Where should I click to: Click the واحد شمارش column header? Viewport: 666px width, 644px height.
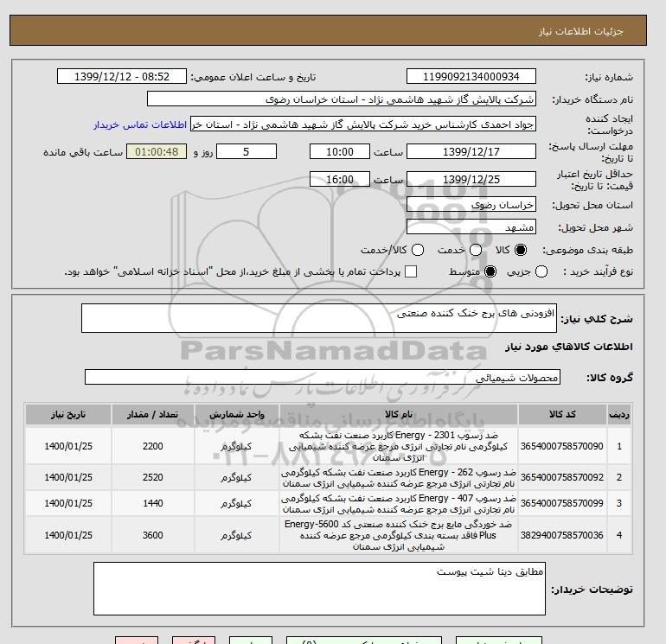(237, 414)
